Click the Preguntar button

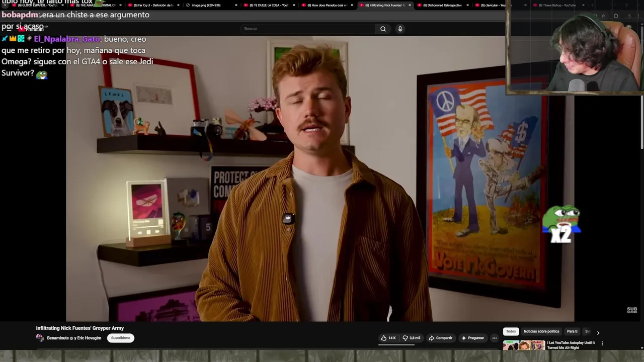pos(472,338)
